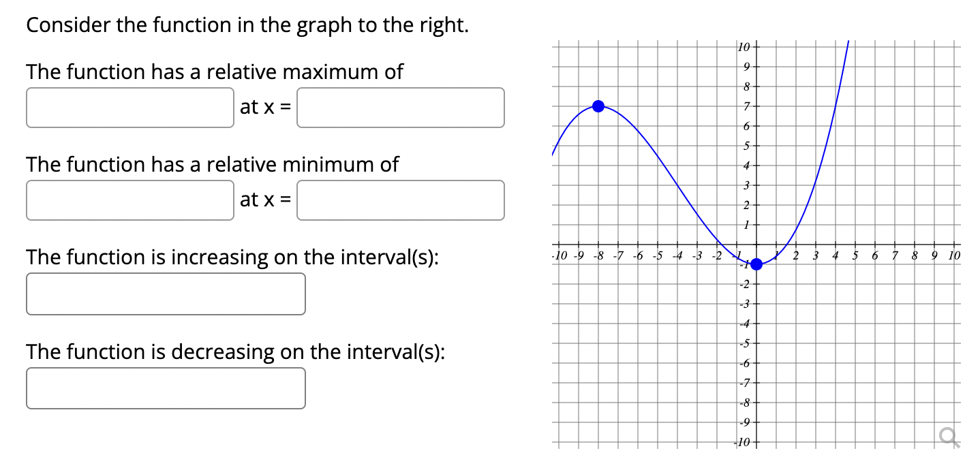Click the x-value box for relative maximum
980x470 pixels.
pyautogui.click(x=399, y=108)
